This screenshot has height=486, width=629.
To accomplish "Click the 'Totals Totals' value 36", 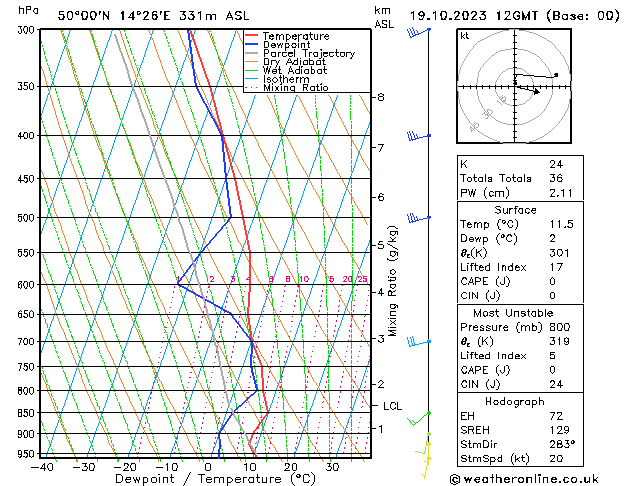I will [x=556, y=178].
